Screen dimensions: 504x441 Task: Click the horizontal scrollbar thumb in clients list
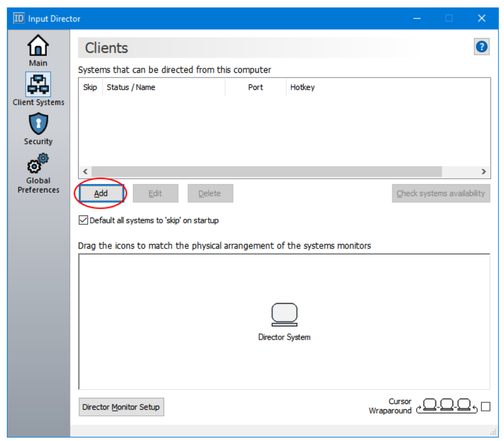[266, 171]
